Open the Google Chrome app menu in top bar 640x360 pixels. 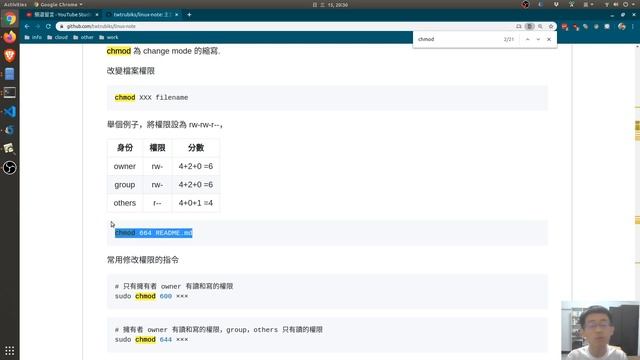tap(58, 4)
